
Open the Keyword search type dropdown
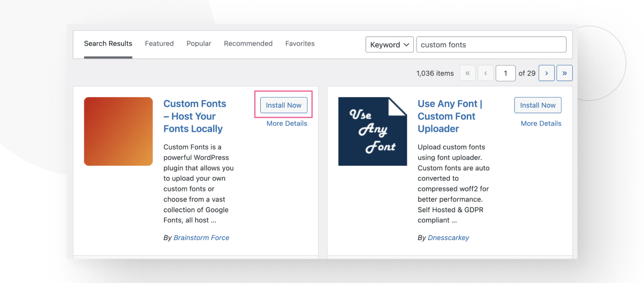click(x=389, y=44)
